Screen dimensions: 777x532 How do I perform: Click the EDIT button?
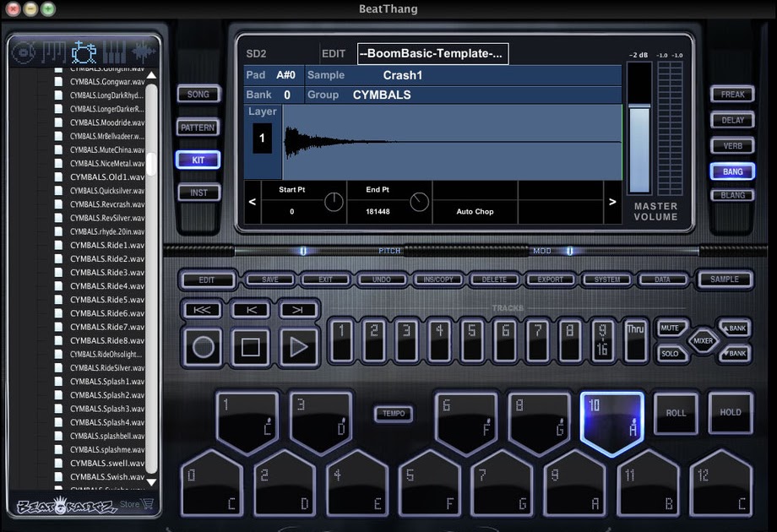(x=207, y=280)
